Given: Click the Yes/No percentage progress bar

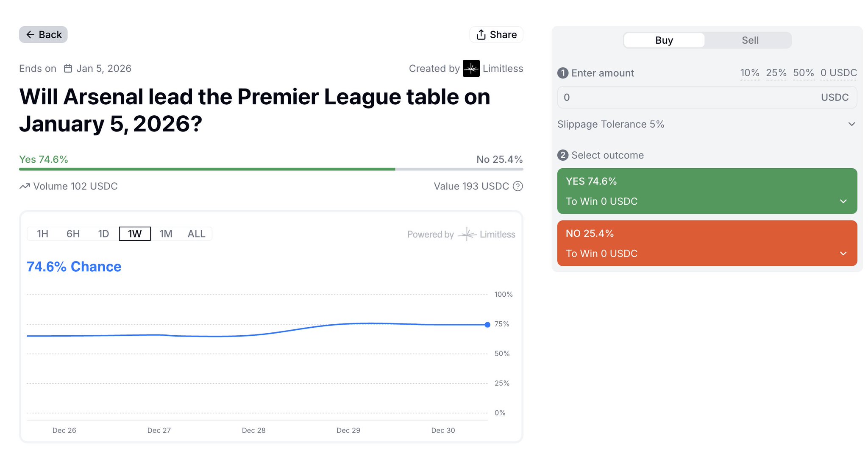Looking at the screenshot, I should coord(271,169).
